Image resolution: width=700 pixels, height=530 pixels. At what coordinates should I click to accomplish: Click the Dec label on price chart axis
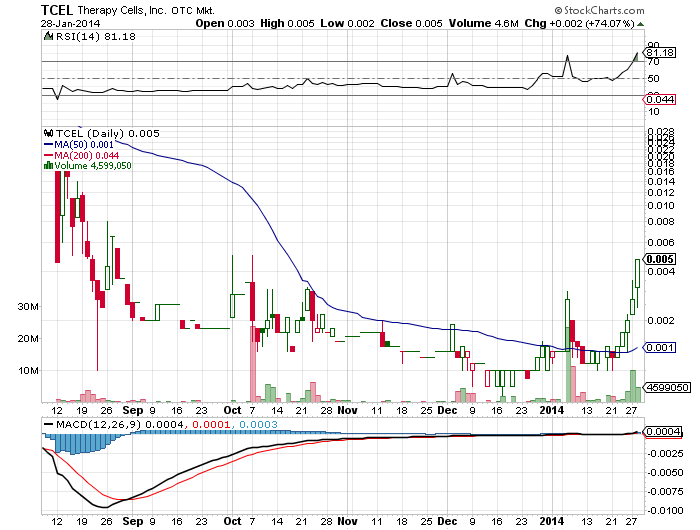(447, 410)
